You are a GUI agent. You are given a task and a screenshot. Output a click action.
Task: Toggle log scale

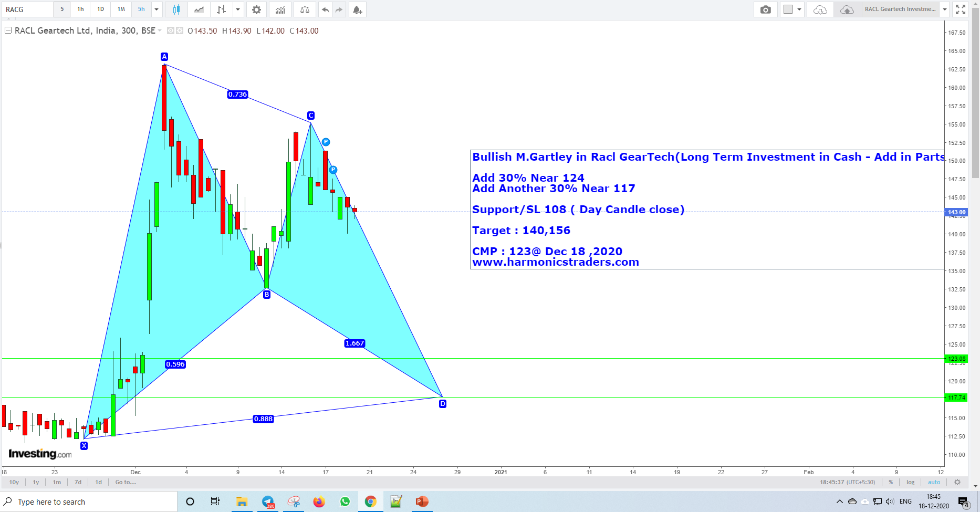(x=911, y=482)
